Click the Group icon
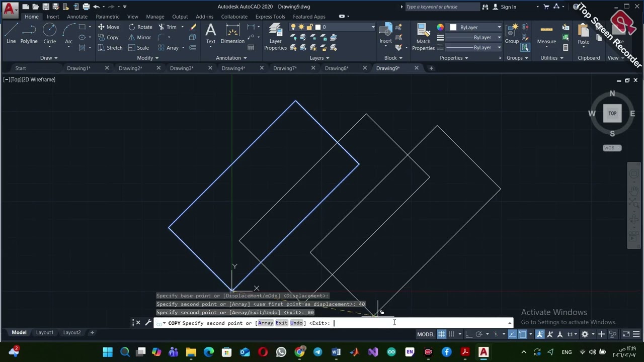The width and height of the screenshot is (644, 362). pos(512,34)
